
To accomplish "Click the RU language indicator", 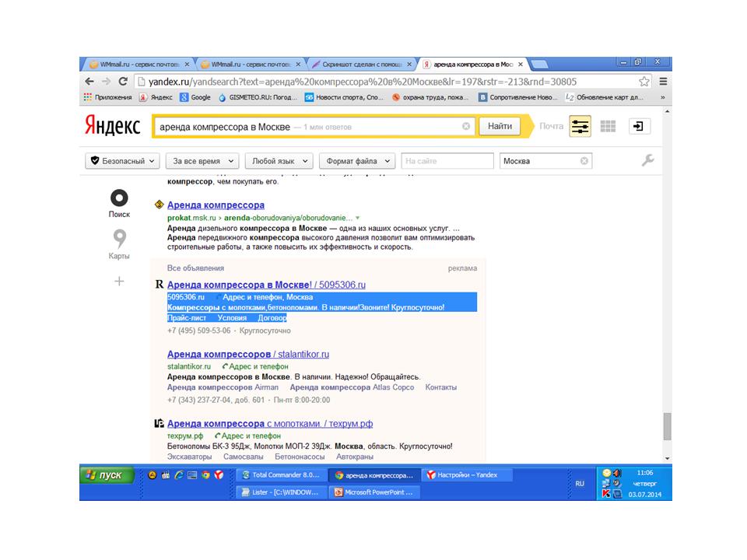I will point(579,483).
